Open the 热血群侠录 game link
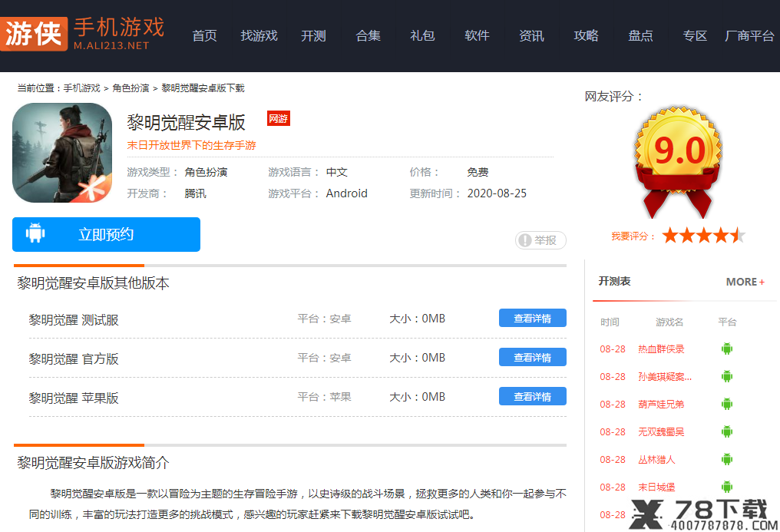Screen dimensions: 780x532 click(x=661, y=349)
